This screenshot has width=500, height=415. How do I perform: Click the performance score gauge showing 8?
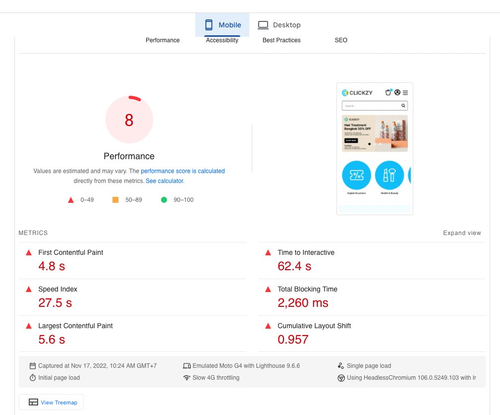pos(129,120)
